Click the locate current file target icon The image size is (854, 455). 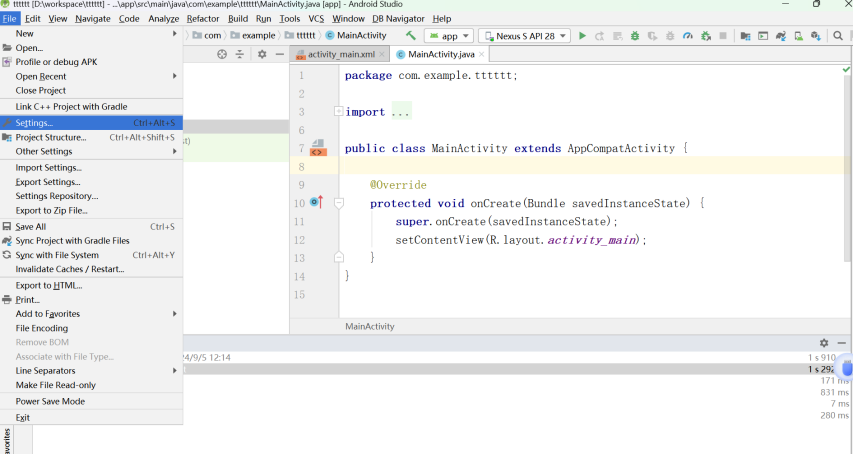click(x=222, y=54)
